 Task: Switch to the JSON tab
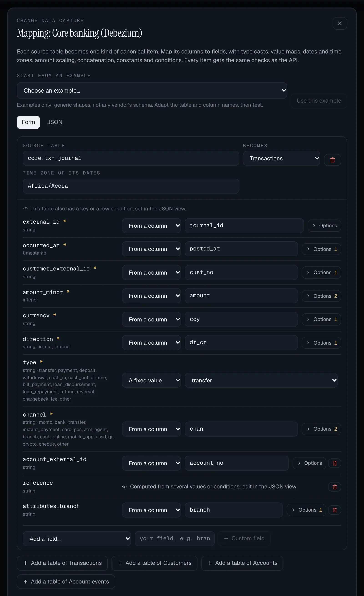point(55,122)
